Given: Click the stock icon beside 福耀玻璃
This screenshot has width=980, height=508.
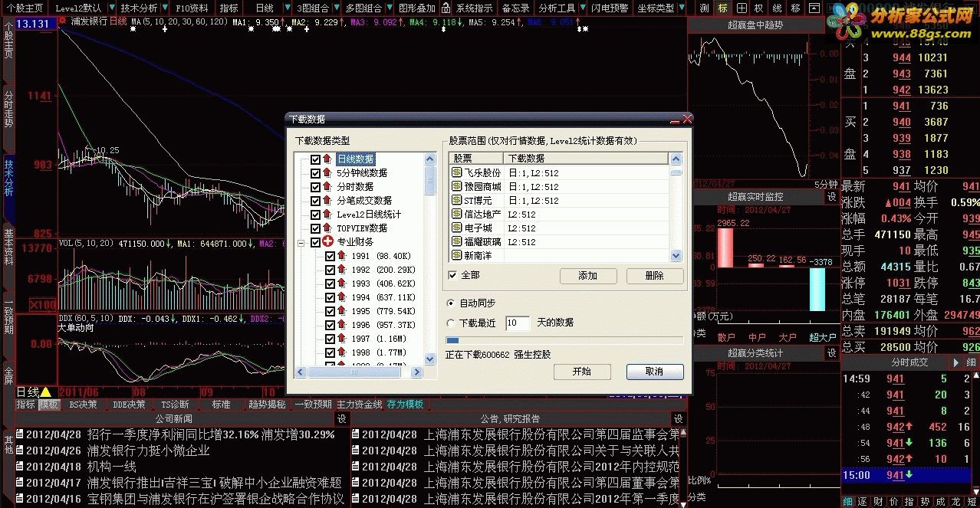Looking at the screenshot, I should coord(457,241).
